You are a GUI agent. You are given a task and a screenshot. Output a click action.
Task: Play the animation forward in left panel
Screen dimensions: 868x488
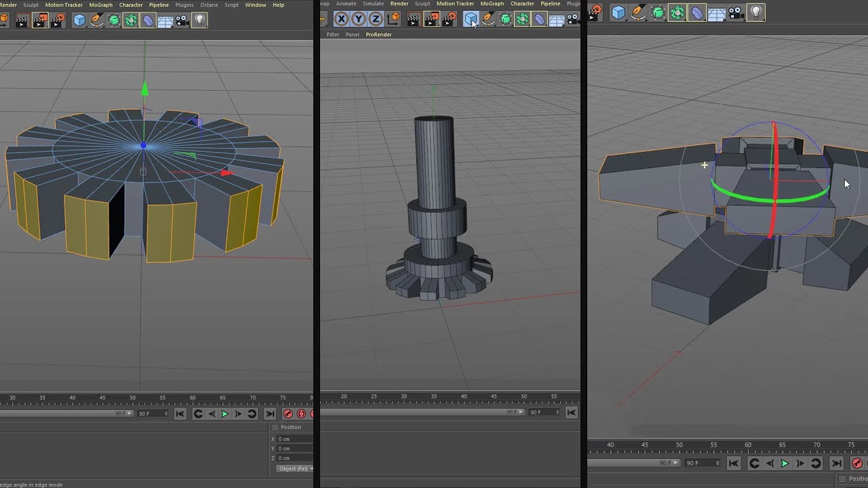coord(224,414)
